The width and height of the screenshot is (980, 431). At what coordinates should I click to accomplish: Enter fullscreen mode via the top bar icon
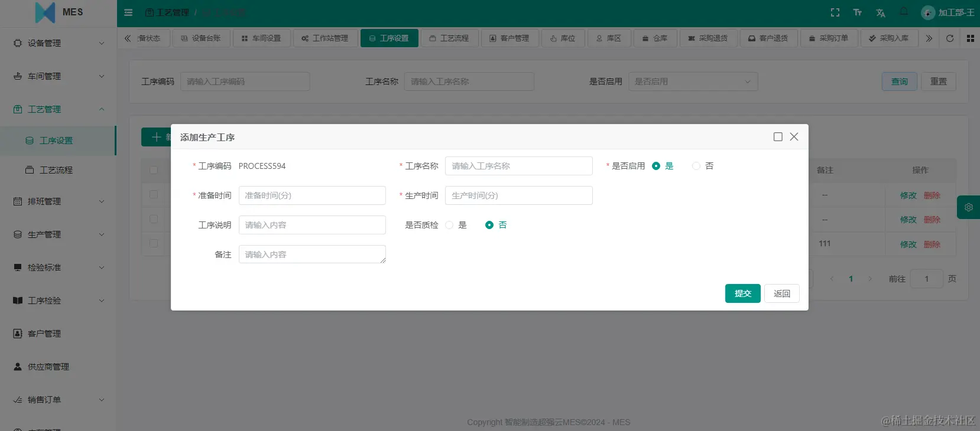(835, 12)
